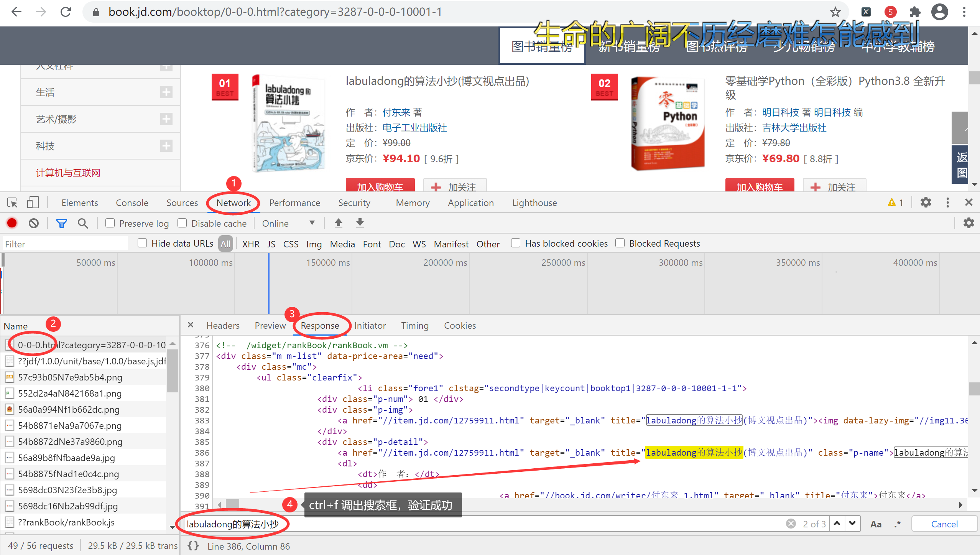Bookmark this page with the star icon

(835, 12)
